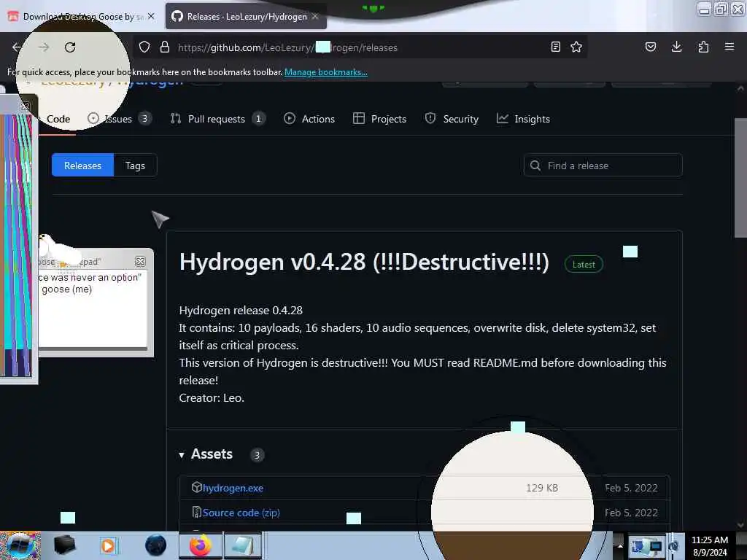Select the Releases LeoLezury/Hydrogen browser tab

(x=246, y=16)
